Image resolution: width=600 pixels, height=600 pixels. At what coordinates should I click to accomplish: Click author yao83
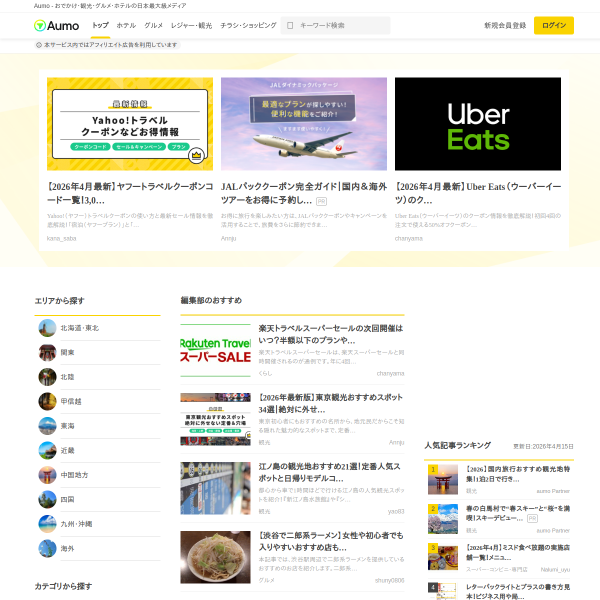tap(396, 512)
